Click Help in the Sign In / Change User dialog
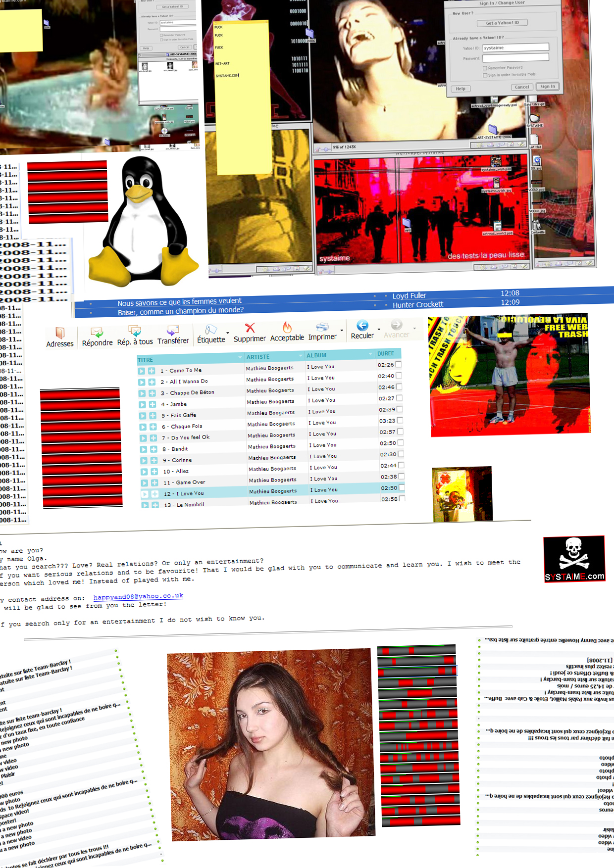 pyautogui.click(x=460, y=89)
